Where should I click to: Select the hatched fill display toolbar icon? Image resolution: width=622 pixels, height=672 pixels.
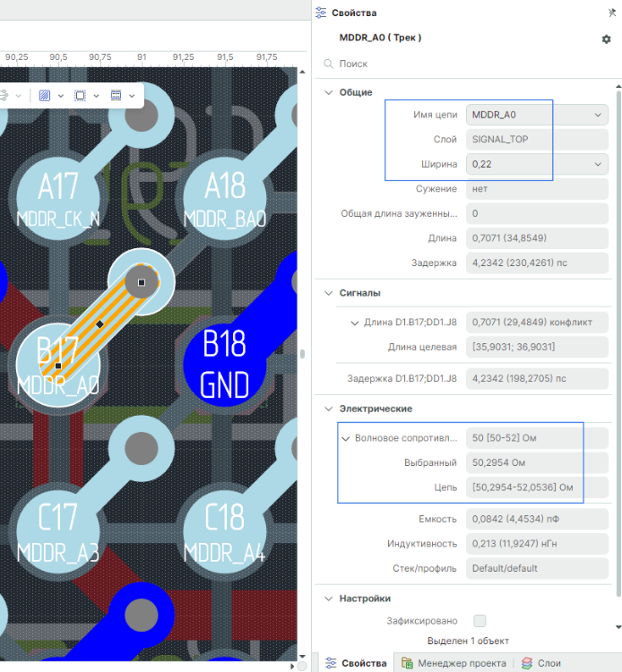click(x=45, y=95)
